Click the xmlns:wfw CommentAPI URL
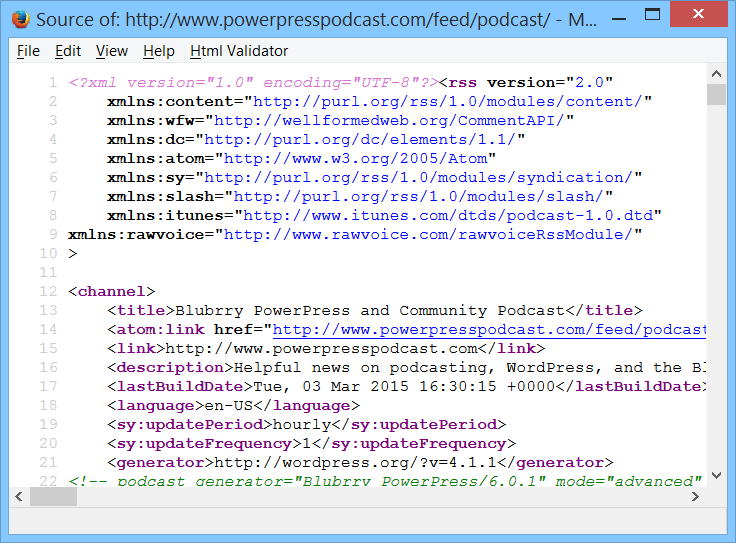 pos(389,121)
